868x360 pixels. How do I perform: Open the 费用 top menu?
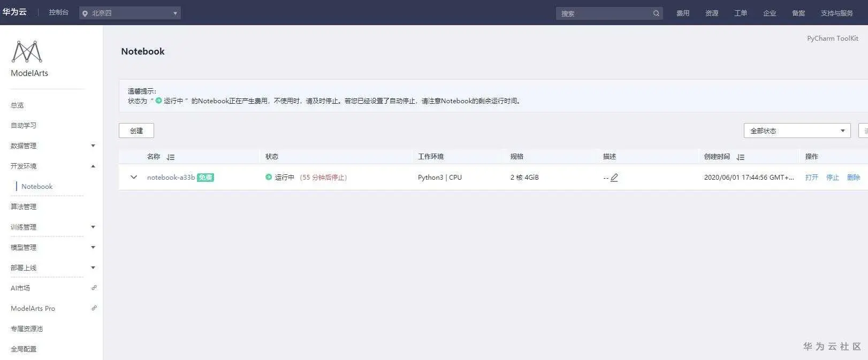tap(683, 13)
